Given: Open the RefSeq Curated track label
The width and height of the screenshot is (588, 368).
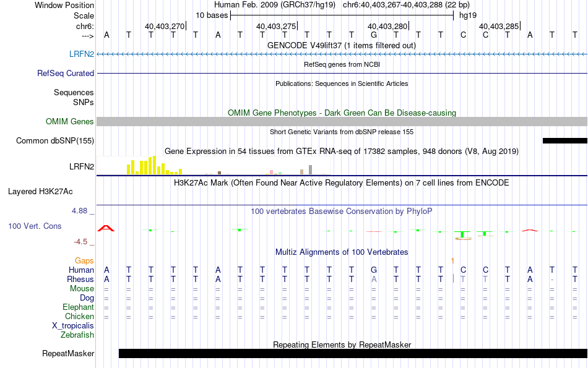Looking at the screenshot, I should [x=65, y=73].
